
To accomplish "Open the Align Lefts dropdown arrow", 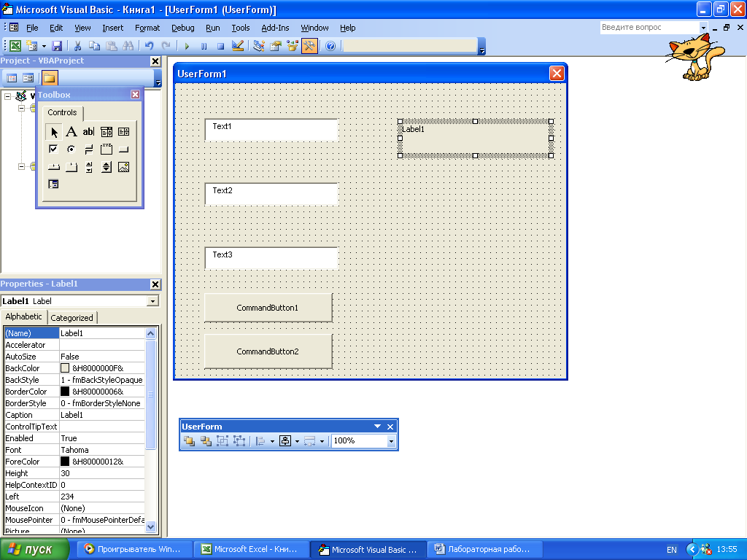I will 273,441.
